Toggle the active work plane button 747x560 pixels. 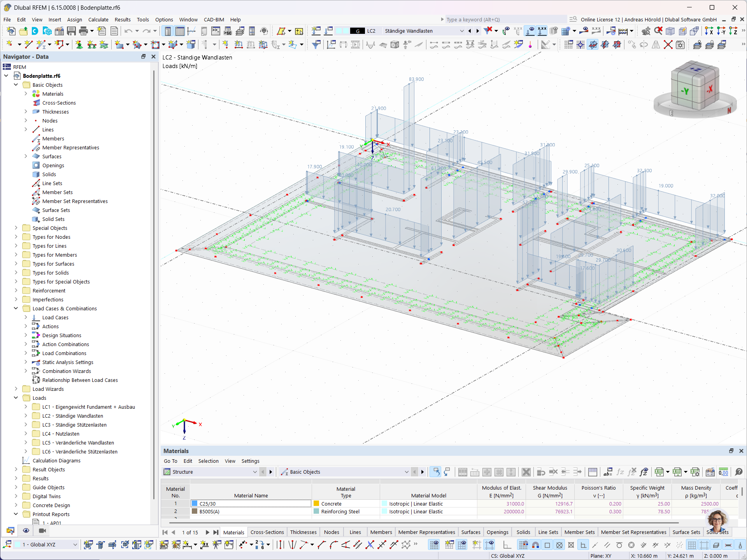593,45
